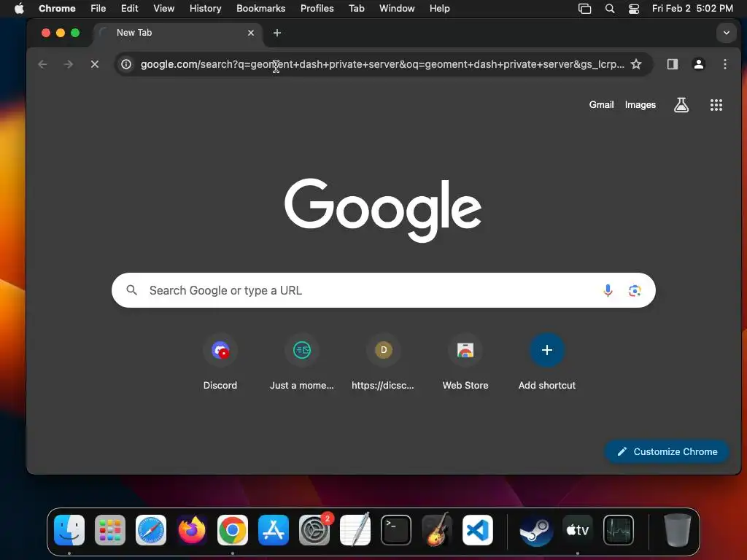Open the Just a moment shortcut
The image size is (747, 560).
click(x=302, y=363)
